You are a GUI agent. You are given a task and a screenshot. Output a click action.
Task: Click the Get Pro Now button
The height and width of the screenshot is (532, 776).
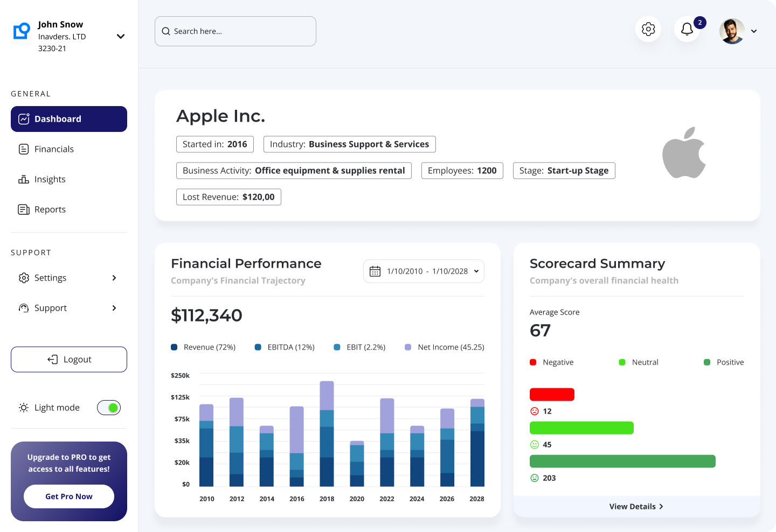tap(69, 496)
